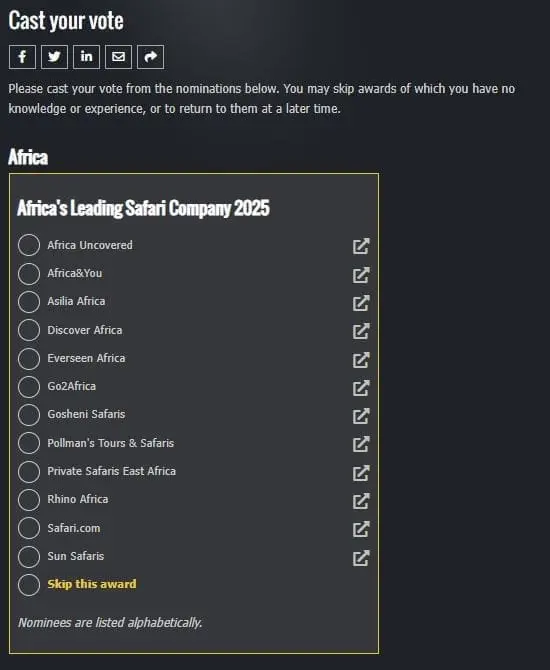
Task: Open the external link for Pollman's Tours & Safaris
Action: 361,444
